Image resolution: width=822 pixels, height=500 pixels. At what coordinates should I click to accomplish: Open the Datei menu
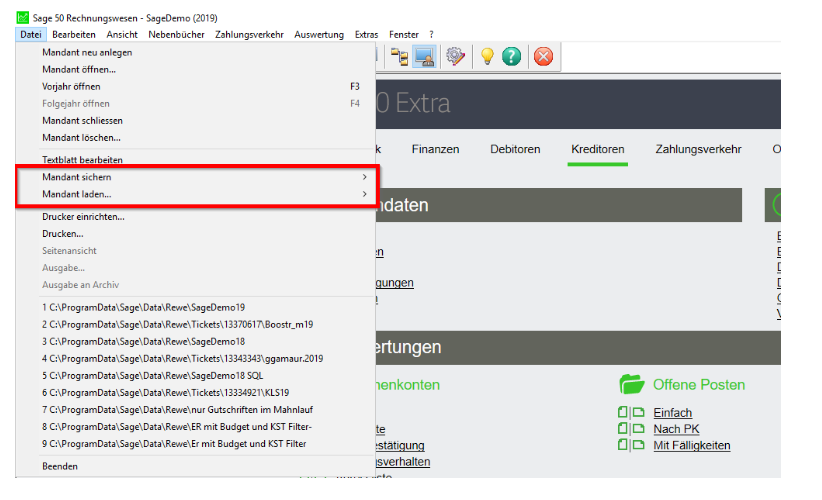tap(31, 35)
